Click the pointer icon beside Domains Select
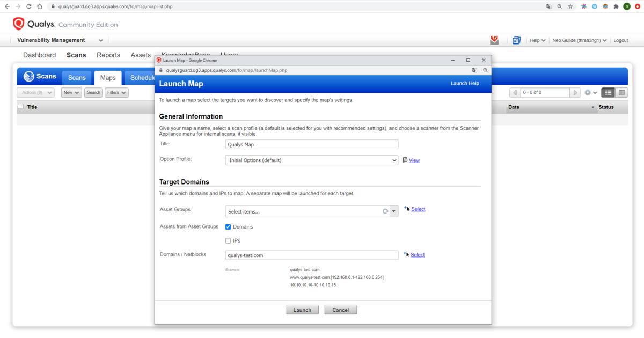Screen dimensions: 644x338 pyautogui.click(x=406, y=254)
